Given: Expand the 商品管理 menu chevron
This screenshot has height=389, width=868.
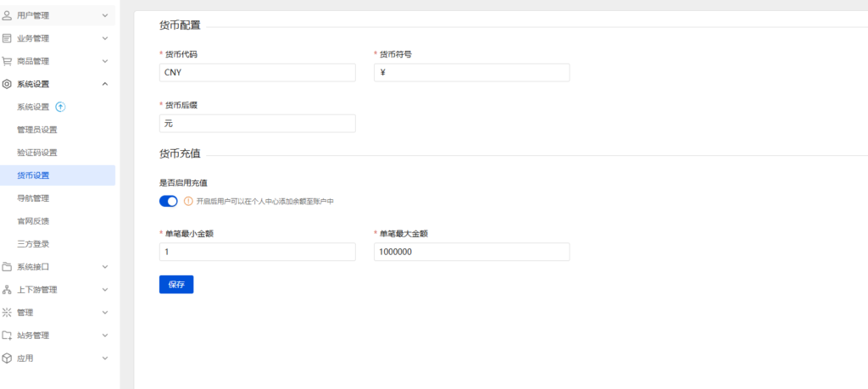Looking at the screenshot, I should coord(105,61).
